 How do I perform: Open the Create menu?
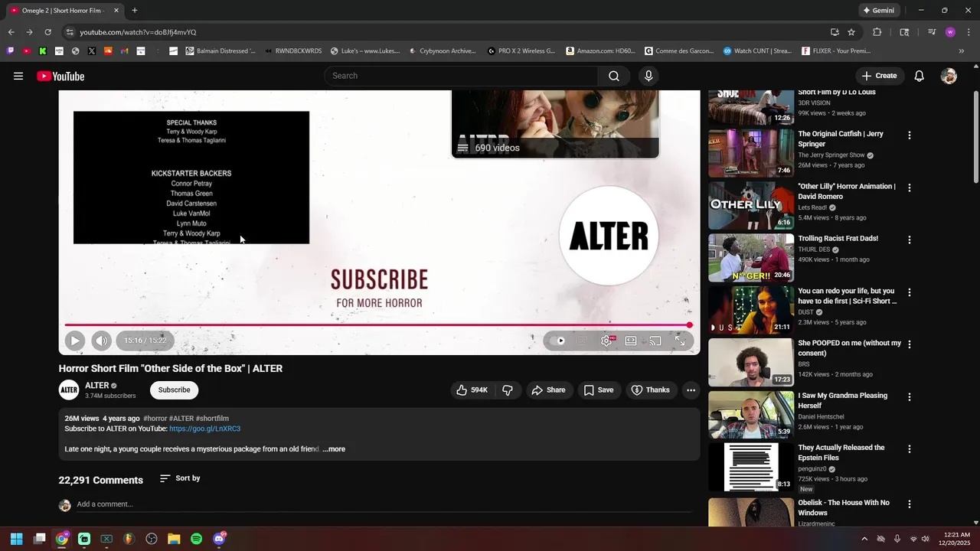879,76
